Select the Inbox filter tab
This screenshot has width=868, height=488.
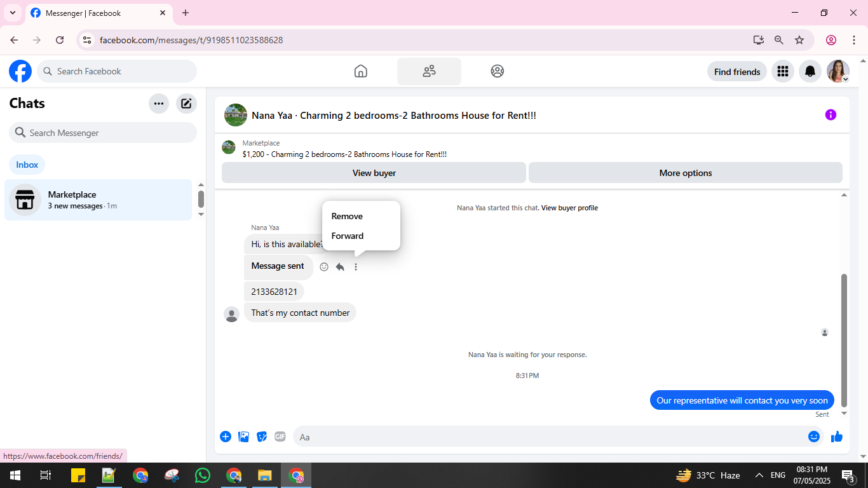pyautogui.click(x=27, y=165)
